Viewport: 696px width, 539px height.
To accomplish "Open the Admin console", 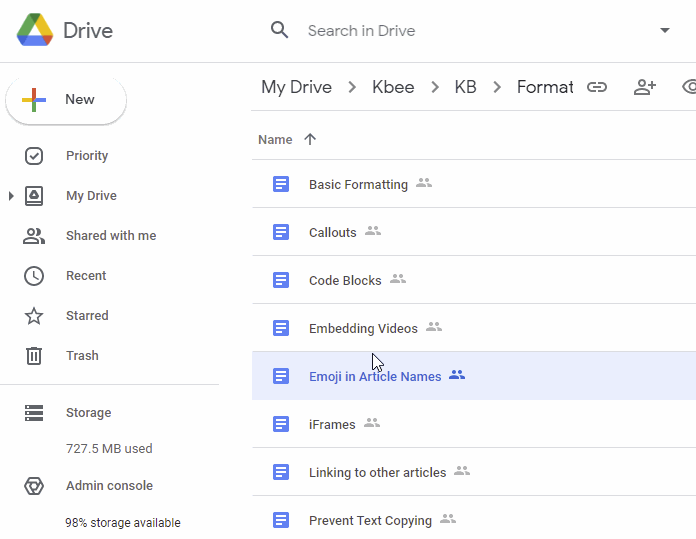I will point(109,486).
